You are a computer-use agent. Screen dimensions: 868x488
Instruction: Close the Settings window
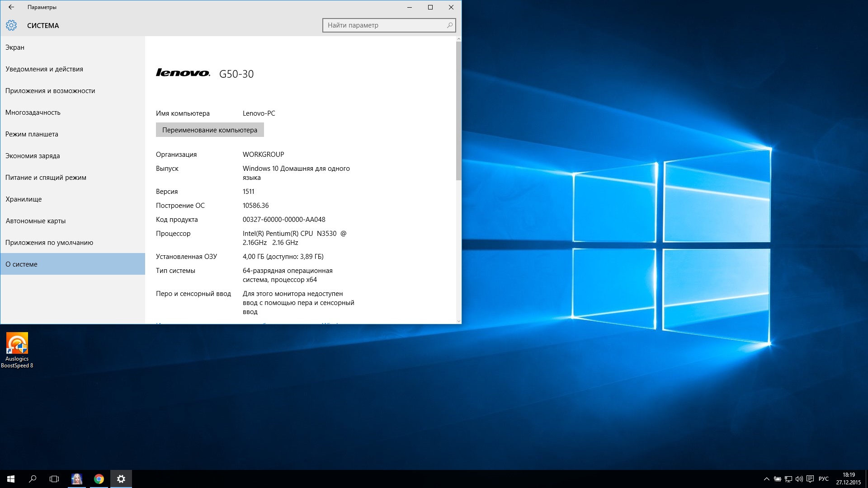pos(451,7)
